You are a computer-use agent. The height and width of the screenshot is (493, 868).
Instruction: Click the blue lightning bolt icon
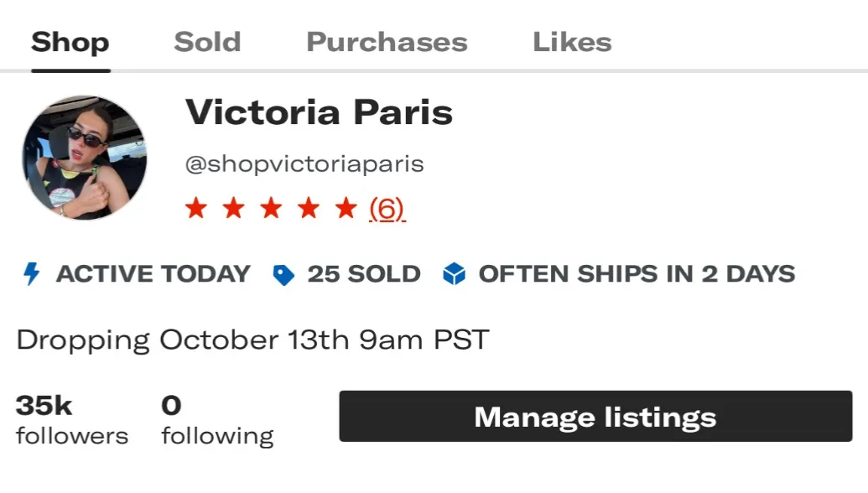32,274
